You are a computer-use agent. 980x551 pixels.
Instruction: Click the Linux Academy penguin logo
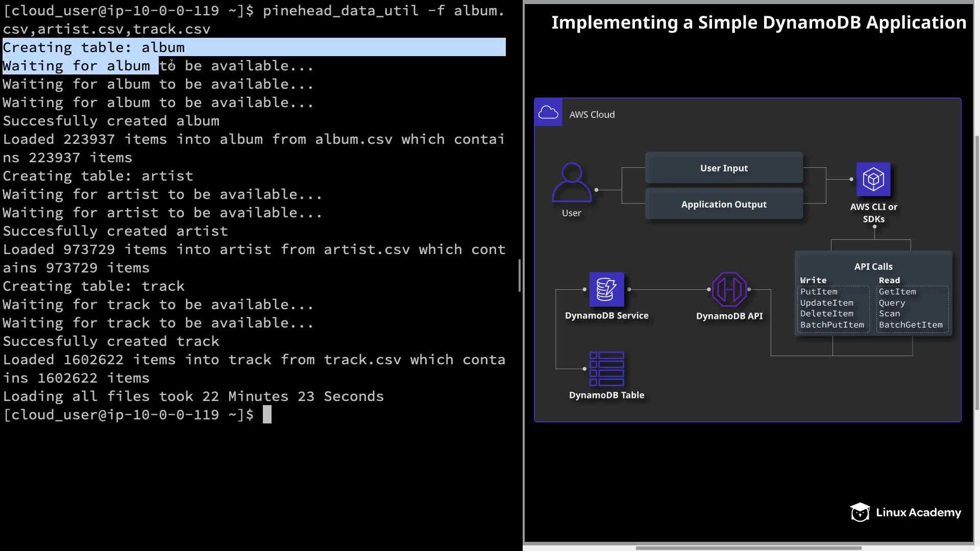point(860,512)
